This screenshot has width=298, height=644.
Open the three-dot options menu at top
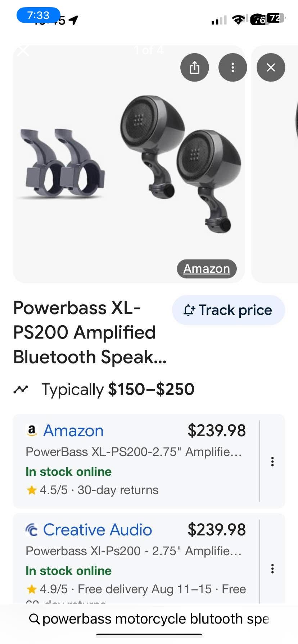coord(232,67)
